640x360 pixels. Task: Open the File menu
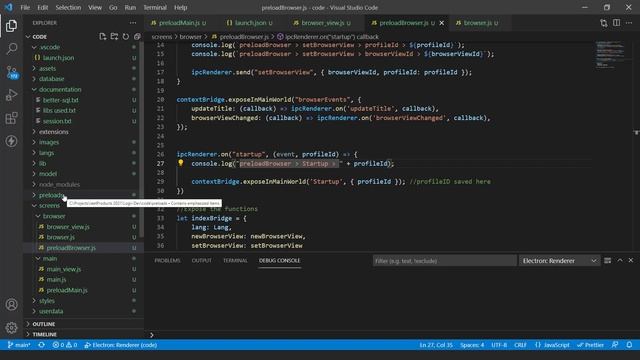(x=25, y=7)
